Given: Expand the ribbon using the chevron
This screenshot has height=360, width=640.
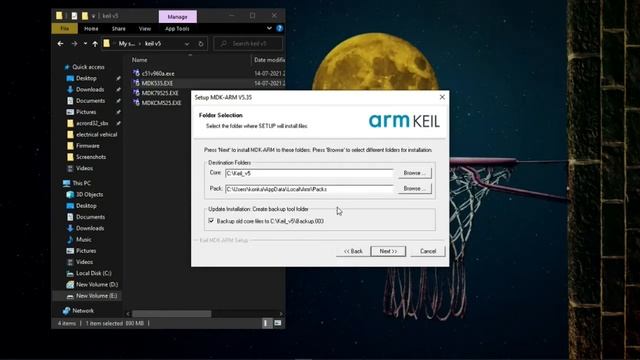Looking at the screenshot, I should coord(269,28).
